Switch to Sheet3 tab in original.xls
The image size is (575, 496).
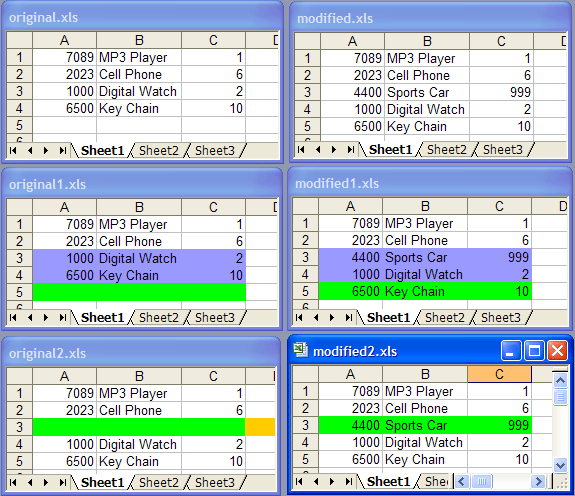pos(215,151)
